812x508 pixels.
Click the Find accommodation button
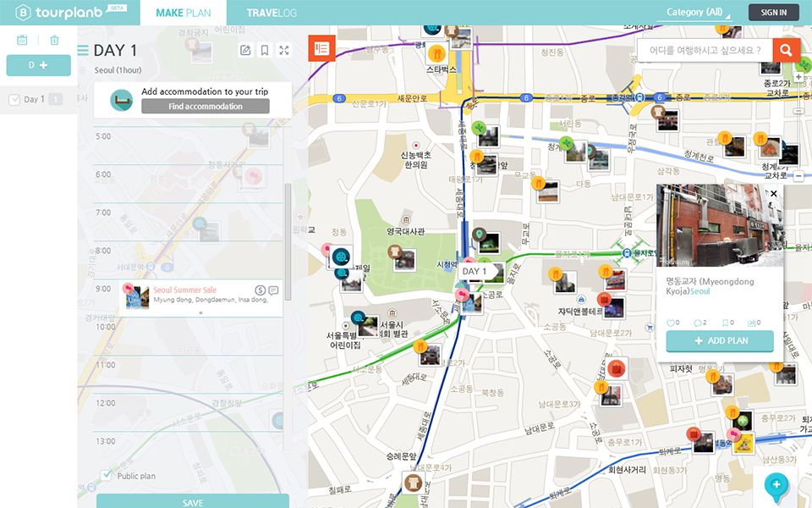[205, 107]
